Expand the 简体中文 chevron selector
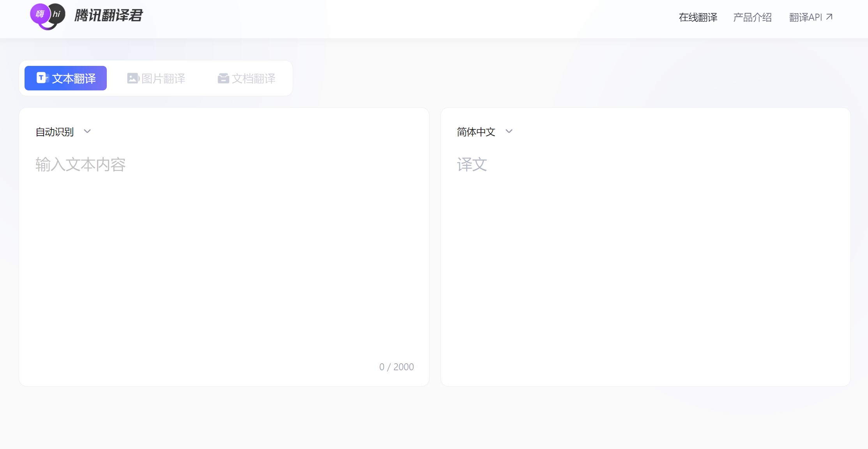Screen dimensions: 868x449 [x=509, y=132]
